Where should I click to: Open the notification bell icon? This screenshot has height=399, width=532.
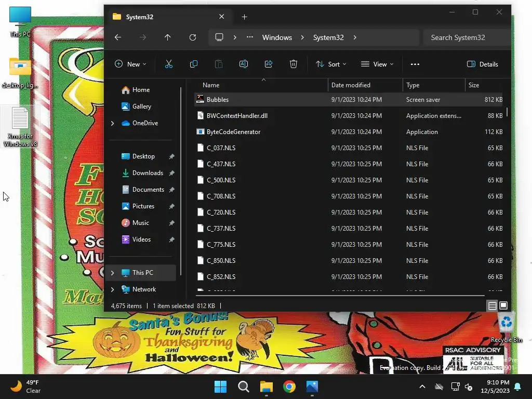tap(518, 387)
